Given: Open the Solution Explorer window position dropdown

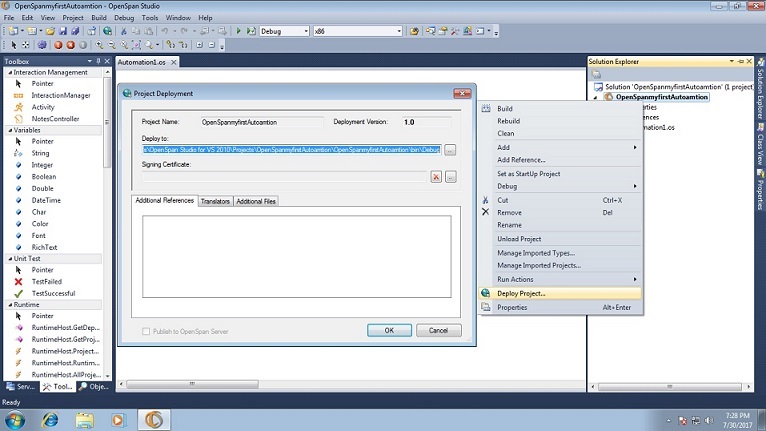Looking at the screenshot, I should (x=732, y=61).
